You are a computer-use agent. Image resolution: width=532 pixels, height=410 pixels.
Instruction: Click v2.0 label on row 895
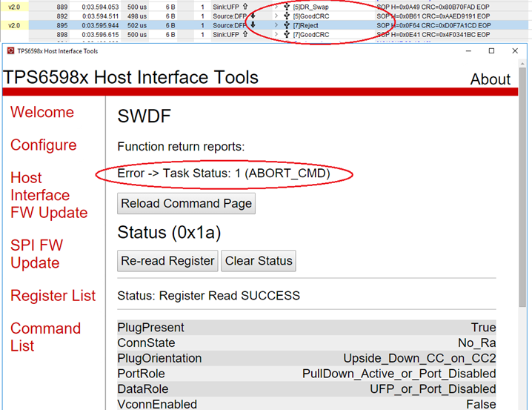(x=14, y=25)
